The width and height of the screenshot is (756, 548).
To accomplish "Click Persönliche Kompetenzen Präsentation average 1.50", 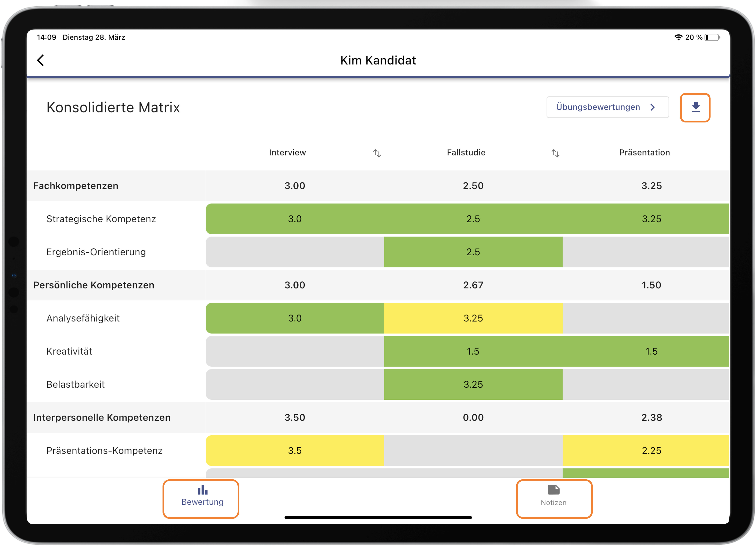I will point(651,285).
